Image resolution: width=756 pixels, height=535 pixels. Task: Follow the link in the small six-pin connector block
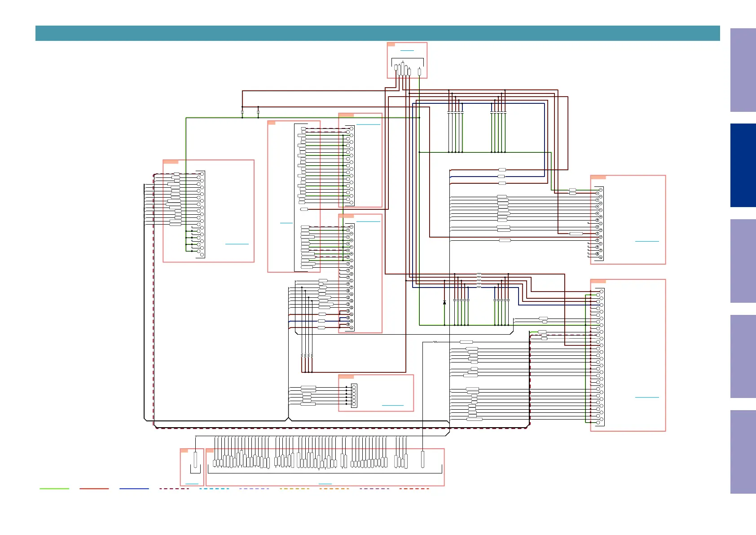click(x=393, y=406)
